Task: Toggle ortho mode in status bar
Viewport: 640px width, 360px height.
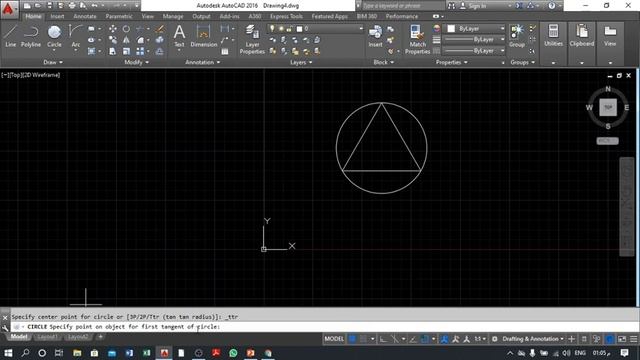Action: (383, 339)
